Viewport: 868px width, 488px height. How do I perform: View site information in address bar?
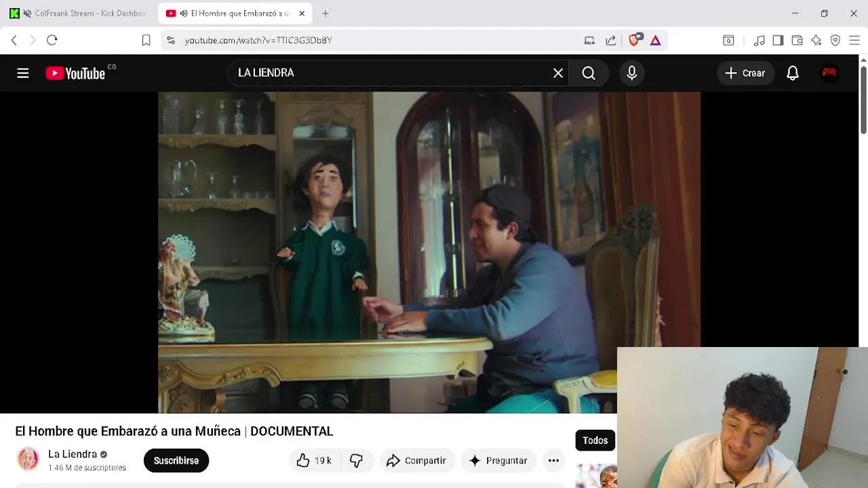(x=171, y=41)
